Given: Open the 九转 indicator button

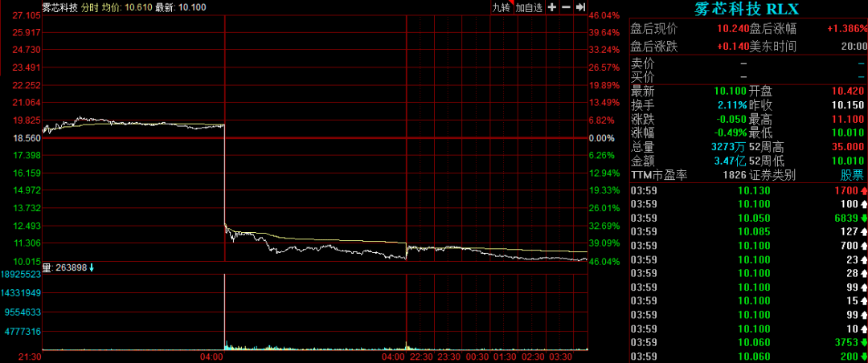Looking at the screenshot, I should click(x=501, y=7).
